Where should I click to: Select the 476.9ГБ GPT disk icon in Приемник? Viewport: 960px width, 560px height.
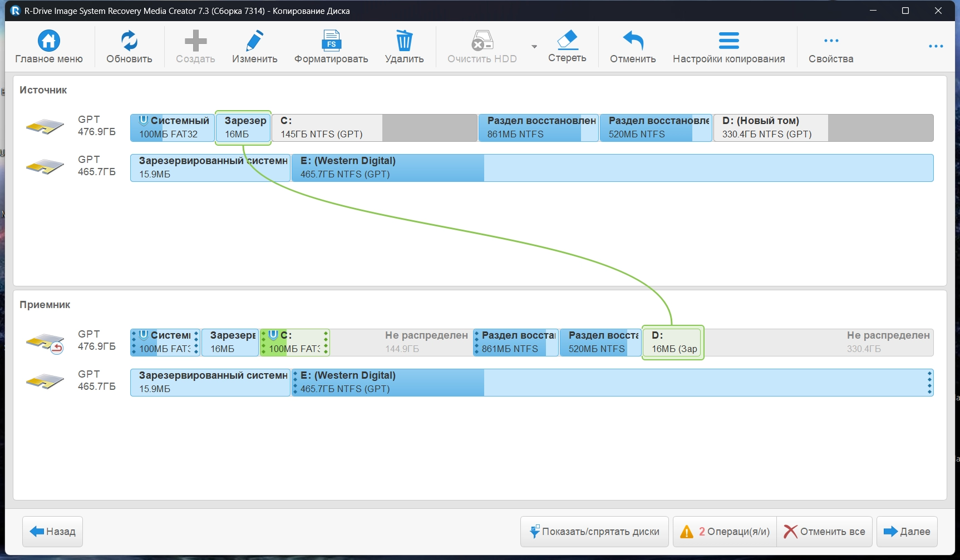pos(45,343)
